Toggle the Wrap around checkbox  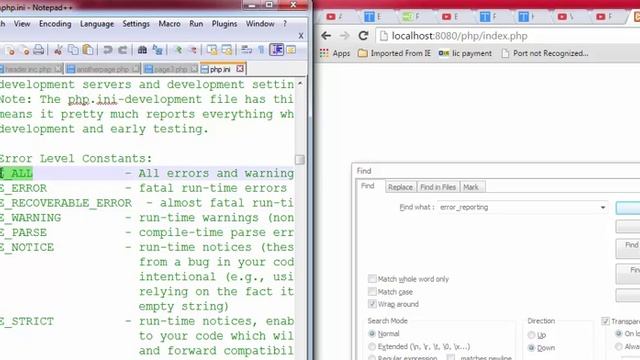click(372, 304)
